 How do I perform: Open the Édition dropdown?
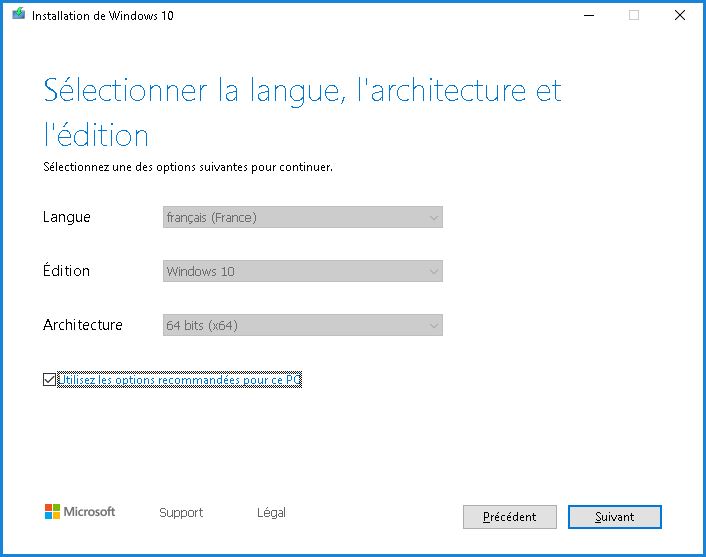point(302,271)
